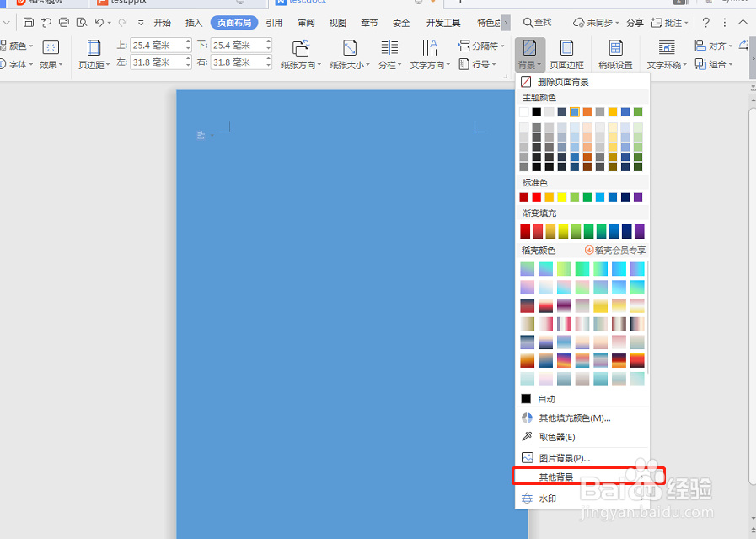Open the 分栏 columns tool
Viewport: 756px width, 539px height.
tap(389, 55)
